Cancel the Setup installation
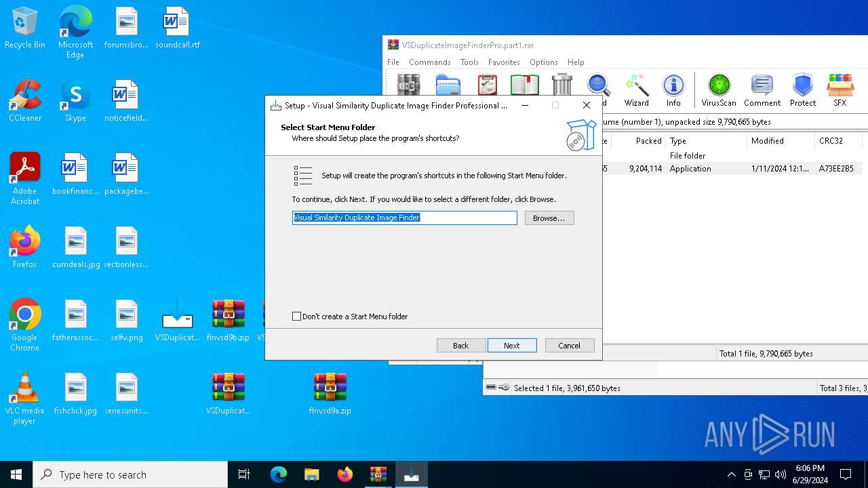Screen dimensions: 868x488 click(570, 346)
